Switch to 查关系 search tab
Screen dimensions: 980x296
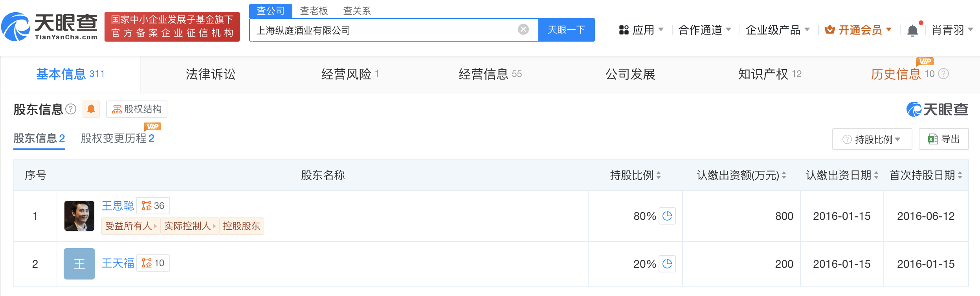pos(357,11)
